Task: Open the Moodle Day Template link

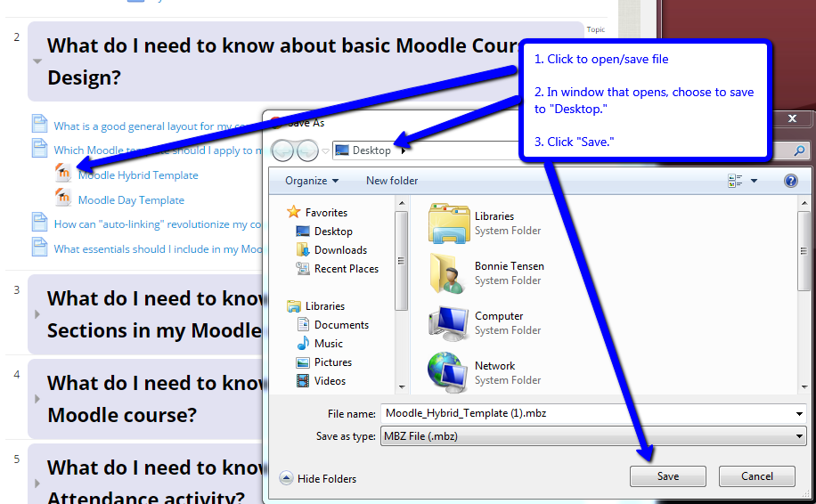Action: pyautogui.click(x=131, y=200)
